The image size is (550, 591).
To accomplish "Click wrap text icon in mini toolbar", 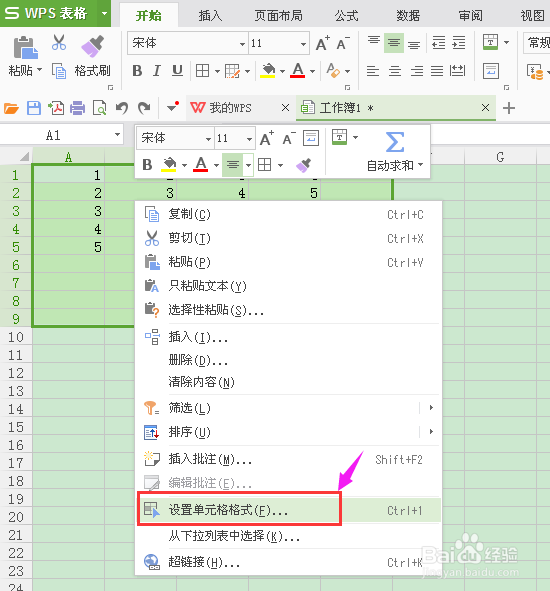I will click(x=311, y=138).
